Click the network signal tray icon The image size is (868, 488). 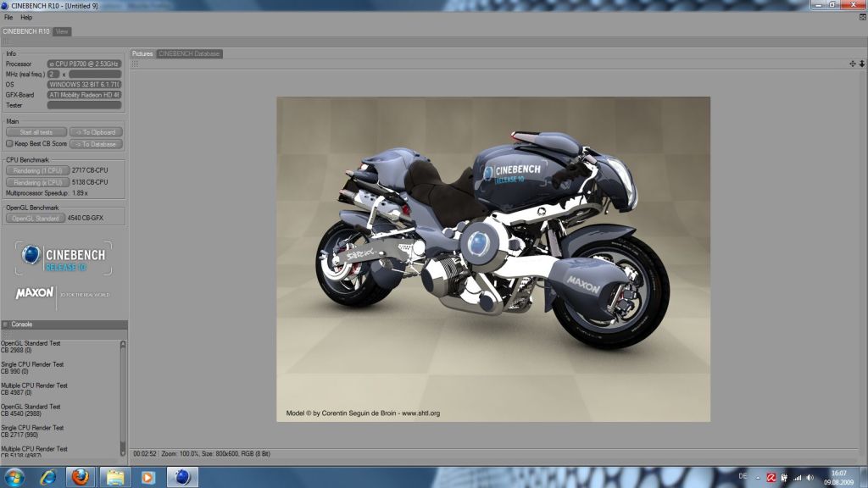[797, 478]
